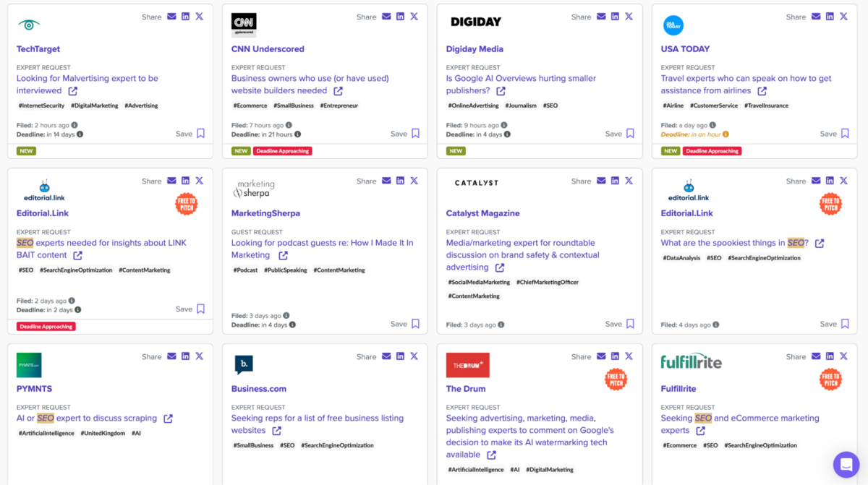Share Digiday Media request on X
This screenshot has width=868, height=485.
pyautogui.click(x=629, y=17)
